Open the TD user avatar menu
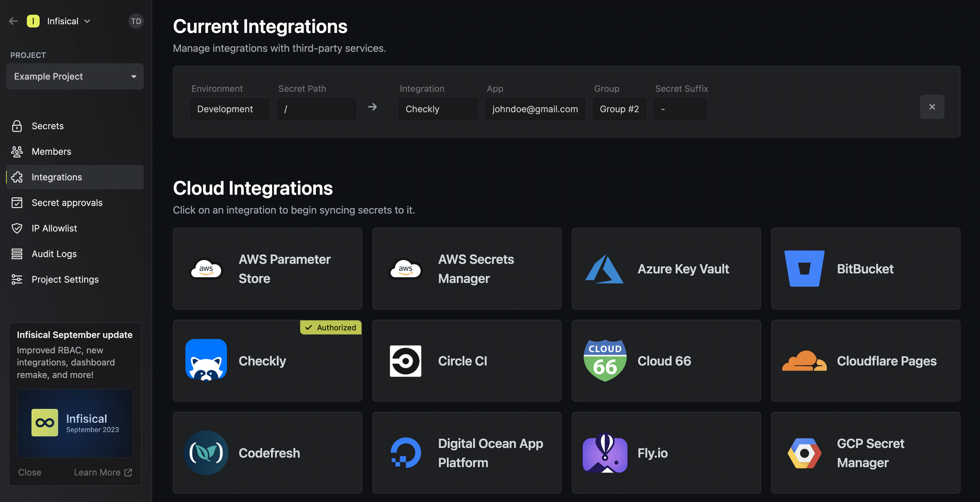 (136, 21)
